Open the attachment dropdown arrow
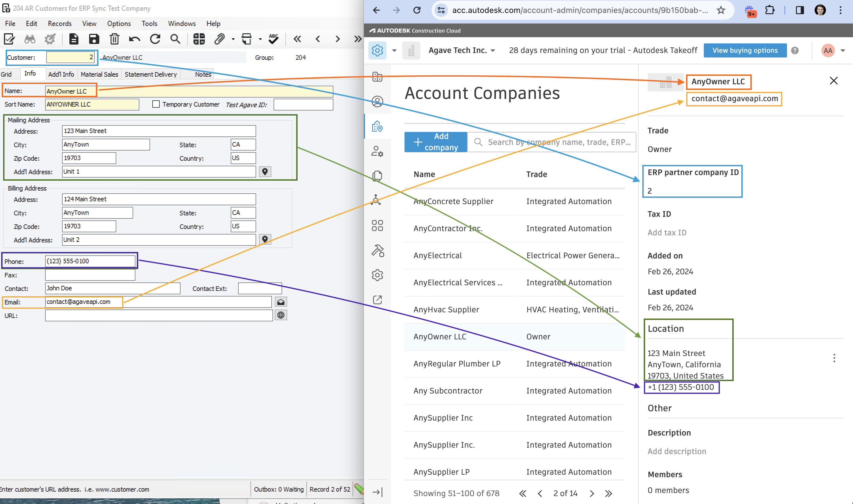Image resolution: width=853 pixels, height=504 pixels. coord(233,39)
